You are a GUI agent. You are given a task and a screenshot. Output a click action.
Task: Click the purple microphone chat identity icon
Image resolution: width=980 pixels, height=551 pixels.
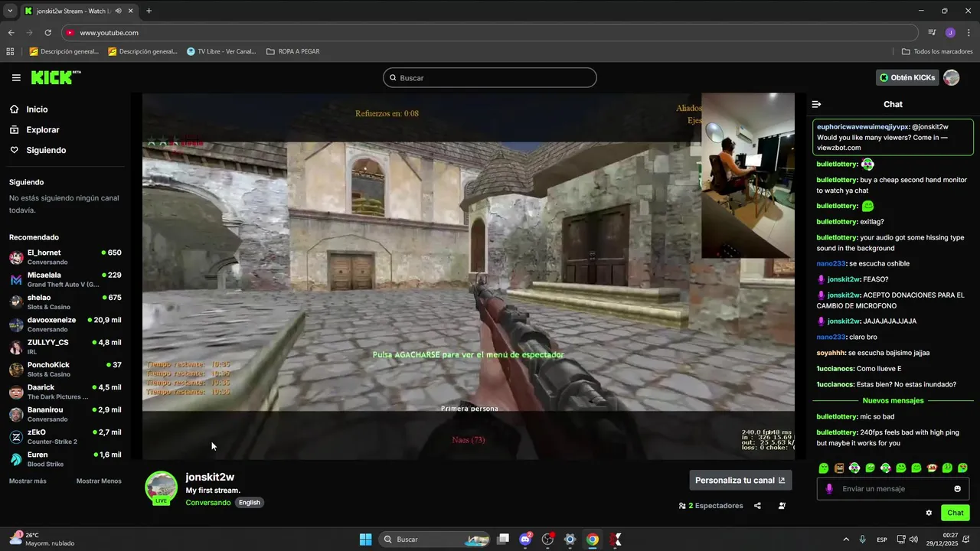[829, 489]
